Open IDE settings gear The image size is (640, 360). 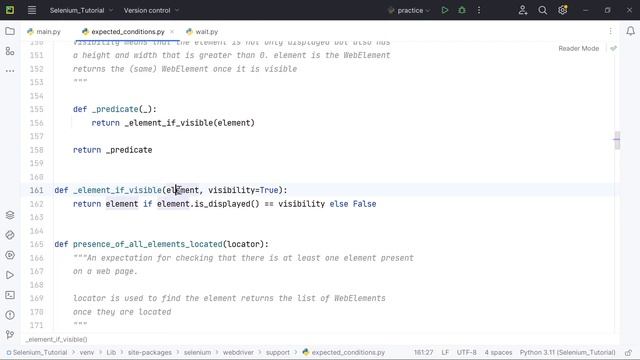[x=563, y=10]
